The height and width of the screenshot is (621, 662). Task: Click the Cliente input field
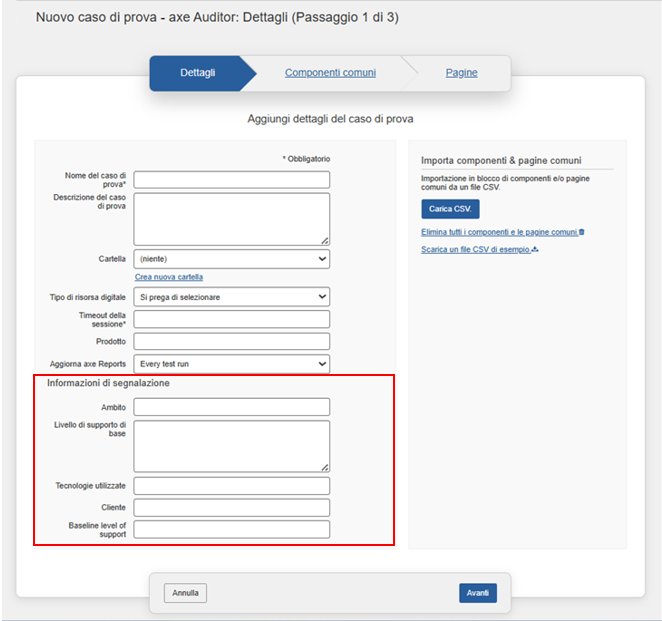pos(231,508)
